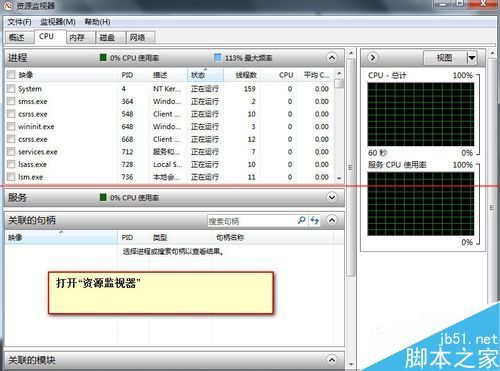The height and width of the screenshot is (371, 500).
Task: Select the System process name
Action: click(x=30, y=89)
